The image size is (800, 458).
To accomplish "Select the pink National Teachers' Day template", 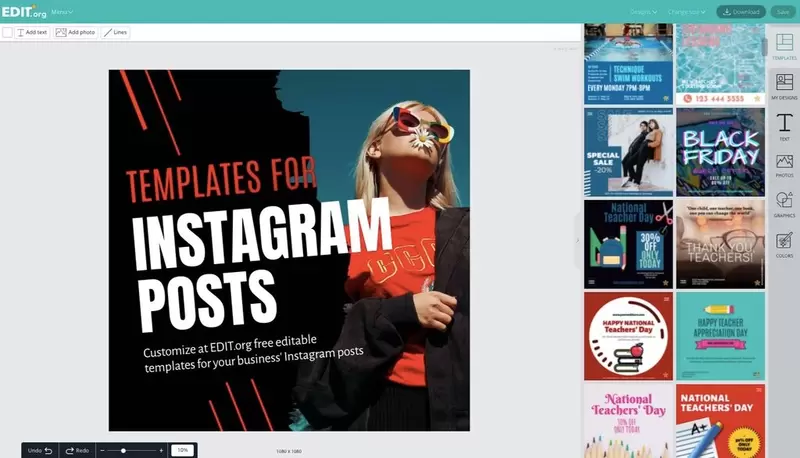I will (628, 421).
